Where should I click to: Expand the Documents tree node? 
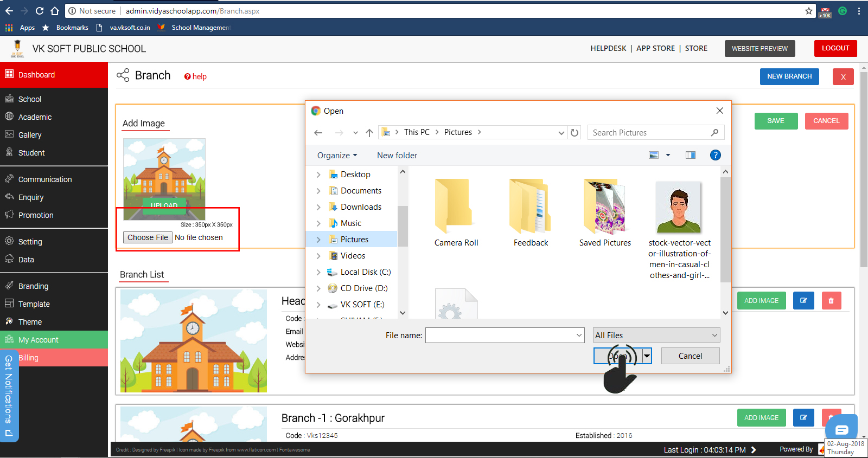point(318,191)
